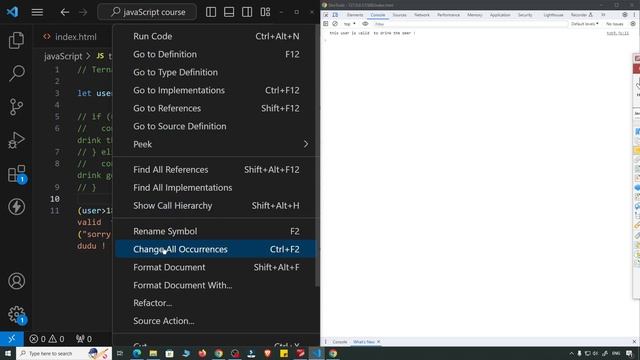
Task: Choose Refactor... entry
Action: coord(216,303)
